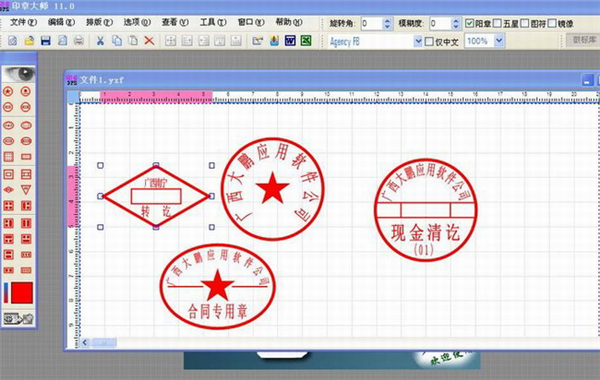Increase the 旋转角 spinner value
600x380 pixels.
[x=387, y=21]
